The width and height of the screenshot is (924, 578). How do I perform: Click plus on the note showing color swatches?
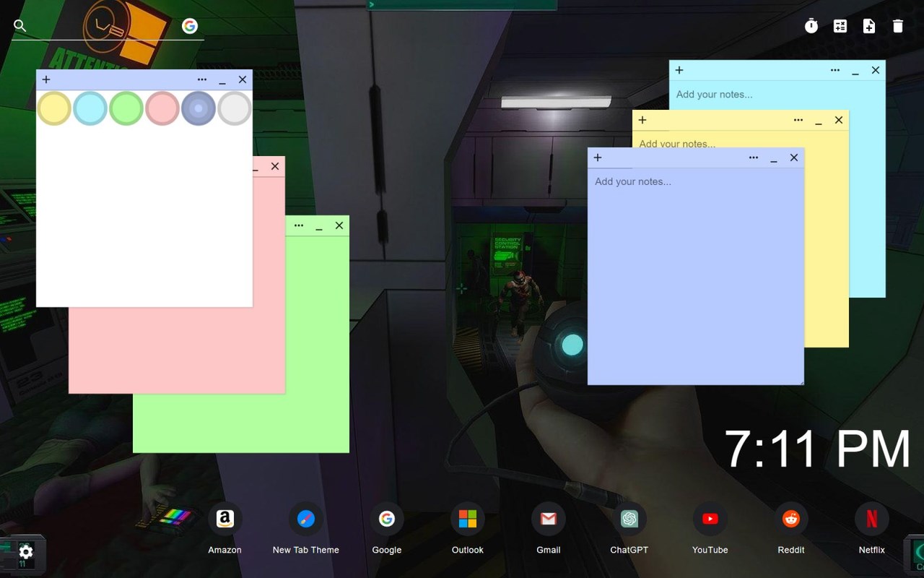pos(46,79)
